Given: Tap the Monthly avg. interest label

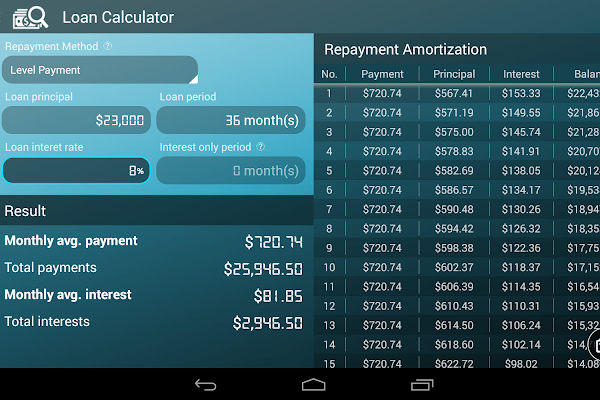Looking at the screenshot, I should (68, 295).
